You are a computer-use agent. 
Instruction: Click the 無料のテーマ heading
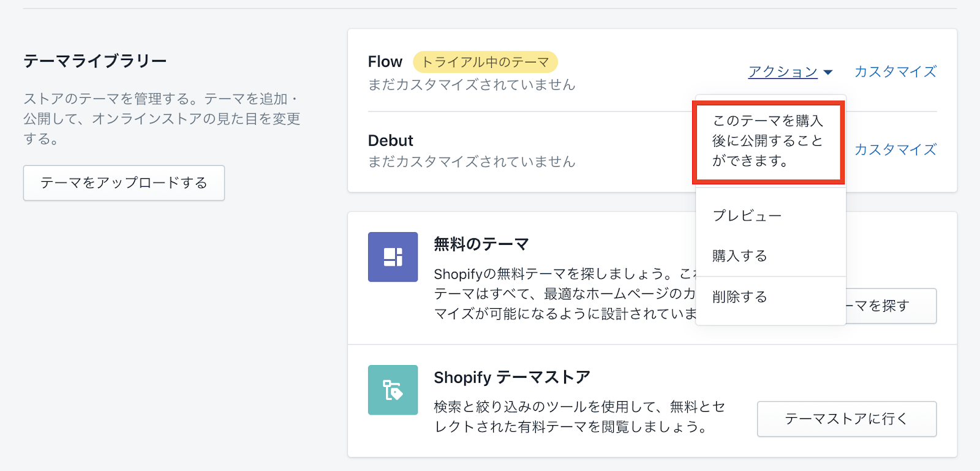[481, 244]
